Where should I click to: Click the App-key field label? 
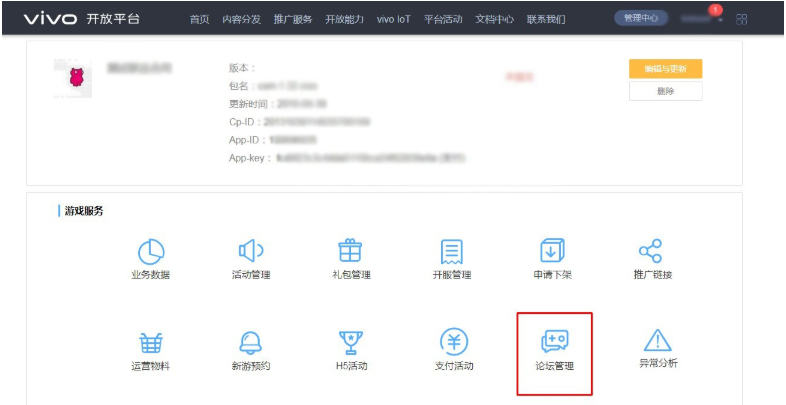tap(248, 158)
